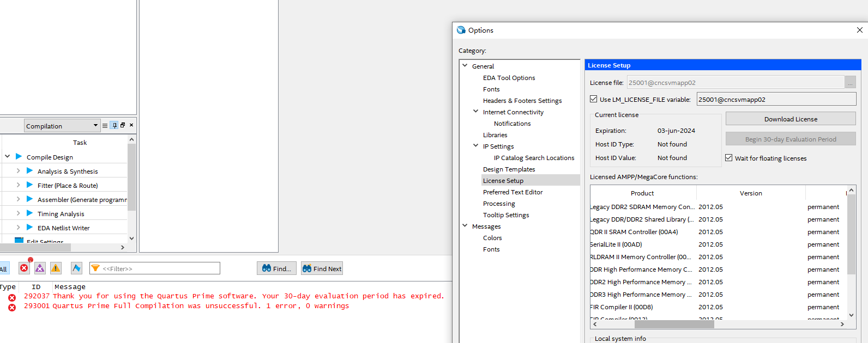
Task: Click the Download License button
Action: pyautogui.click(x=790, y=119)
